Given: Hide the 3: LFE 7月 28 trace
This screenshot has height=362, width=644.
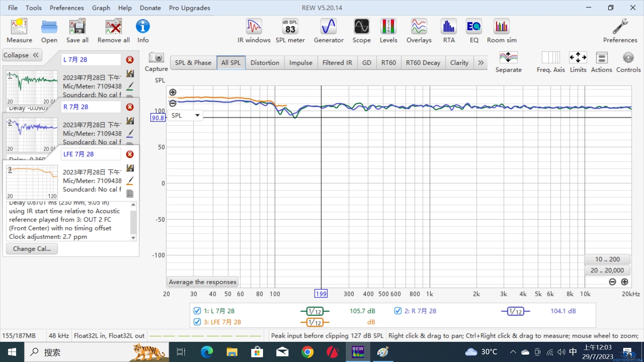Looking at the screenshot, I should pos(197,322).
